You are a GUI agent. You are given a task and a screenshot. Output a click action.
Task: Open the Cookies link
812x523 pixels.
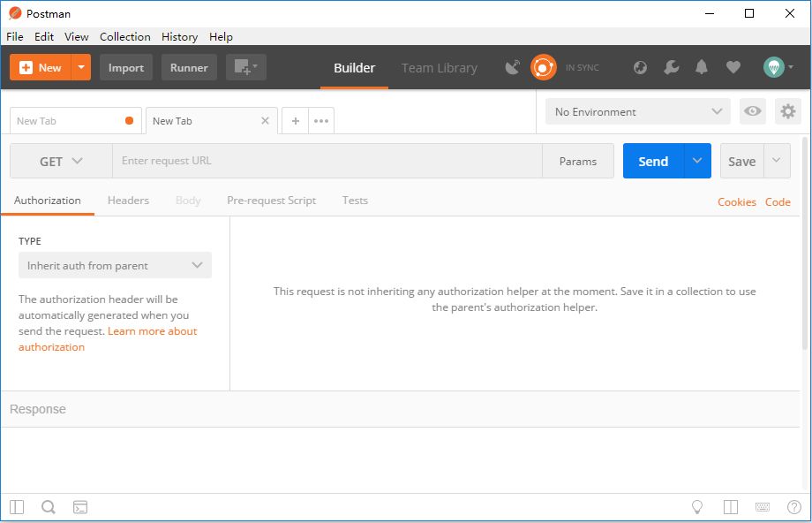coord(736,202)
